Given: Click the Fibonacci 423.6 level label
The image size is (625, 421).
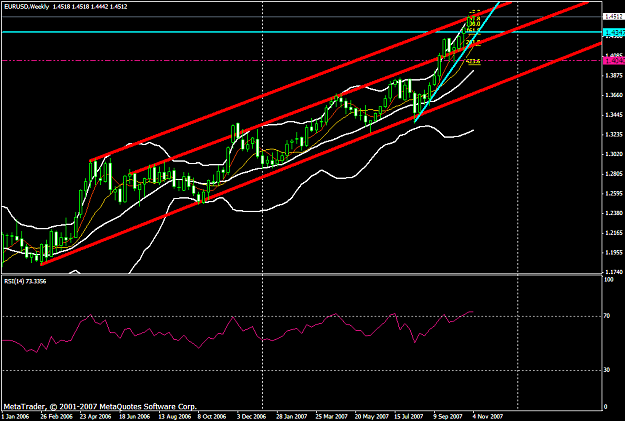Looking at the screenshot, I should 473,61.
